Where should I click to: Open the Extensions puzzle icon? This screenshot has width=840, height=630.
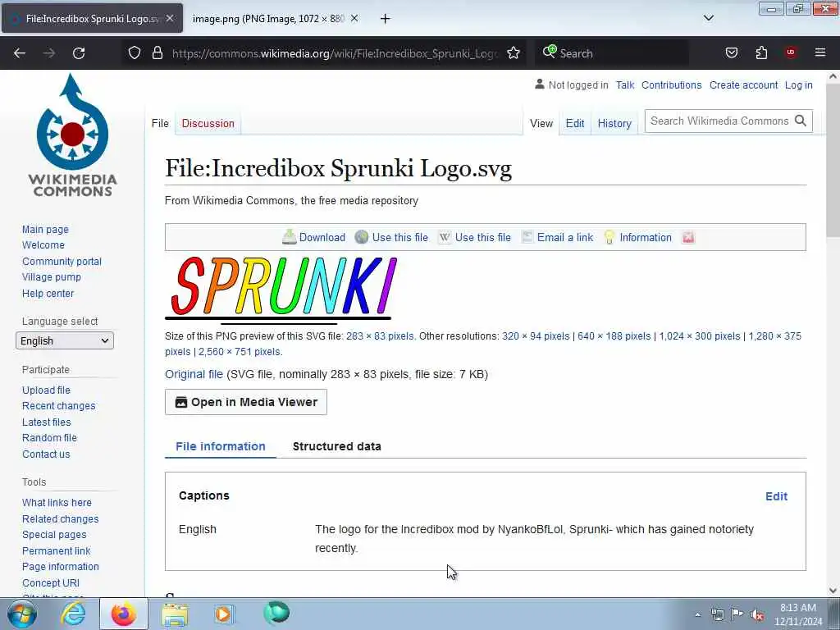(x=761, y=53)
